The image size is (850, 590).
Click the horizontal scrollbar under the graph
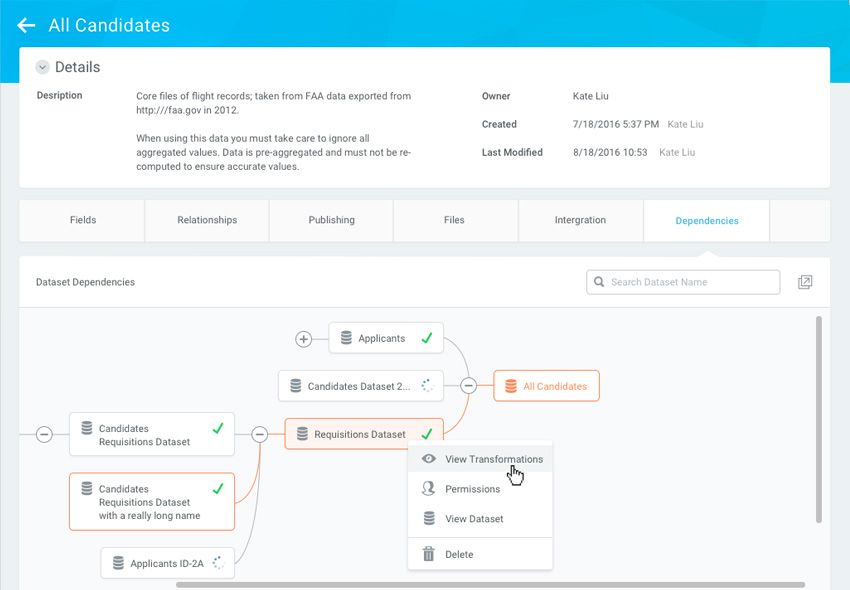pos(490,584)
